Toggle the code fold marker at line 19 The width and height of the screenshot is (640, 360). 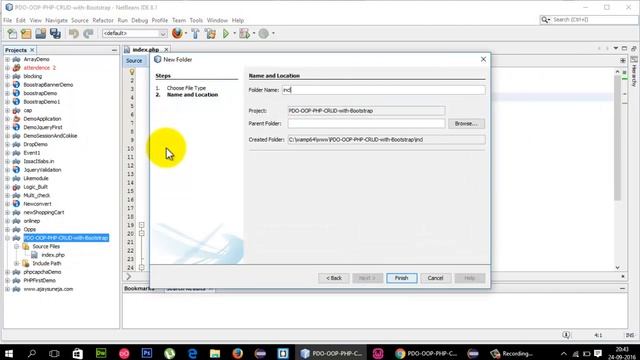[142, 225]
